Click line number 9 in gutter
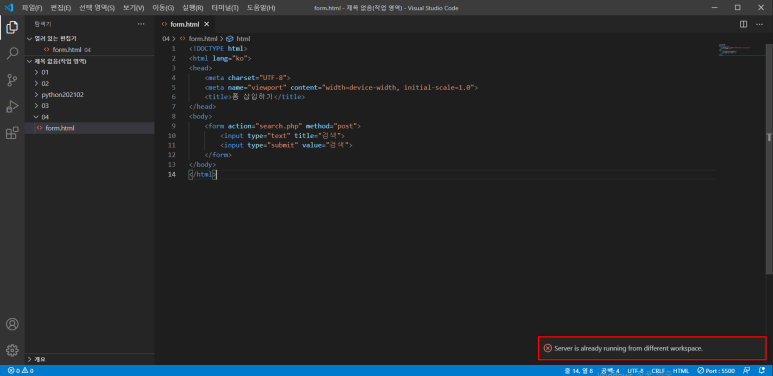The width and height of the screenshot is (773, 376). click(x=173, y=126)
